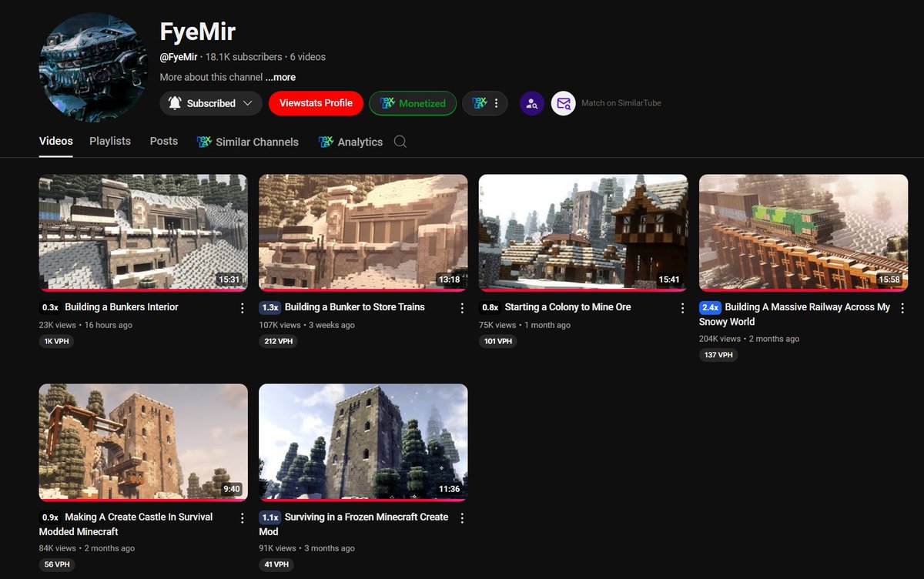The width and height of the screenshot is (924, 579).
Task: Click the @FyeMir handle text
Action: (x=179, y=57)
